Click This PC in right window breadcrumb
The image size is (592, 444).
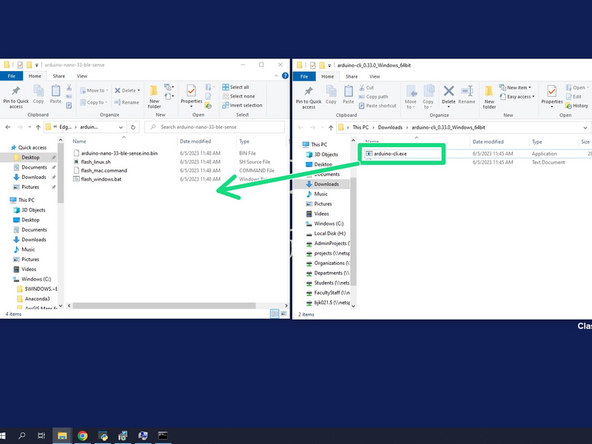(x=360, y=127)
